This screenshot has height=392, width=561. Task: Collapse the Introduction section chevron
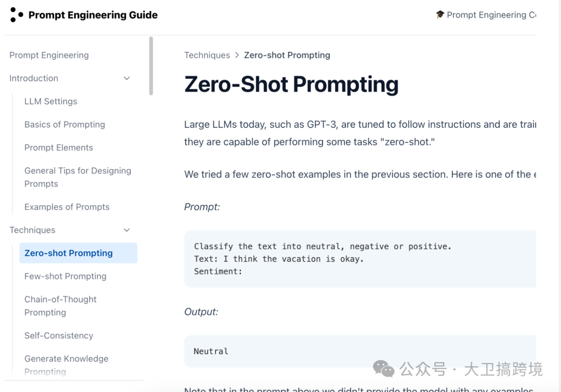[x=127, y=78]
